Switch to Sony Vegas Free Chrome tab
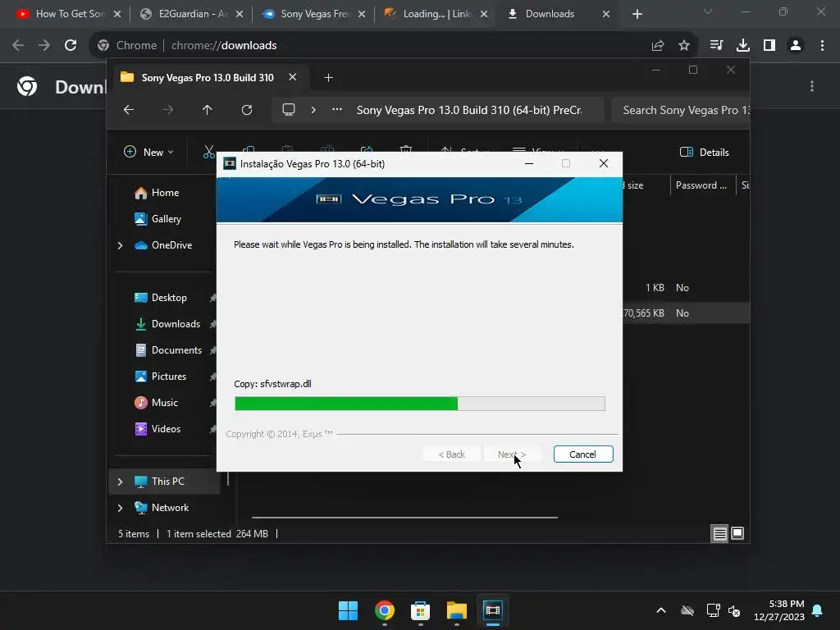Viewport: 840px width, 630px height. (x=313, y=14)
